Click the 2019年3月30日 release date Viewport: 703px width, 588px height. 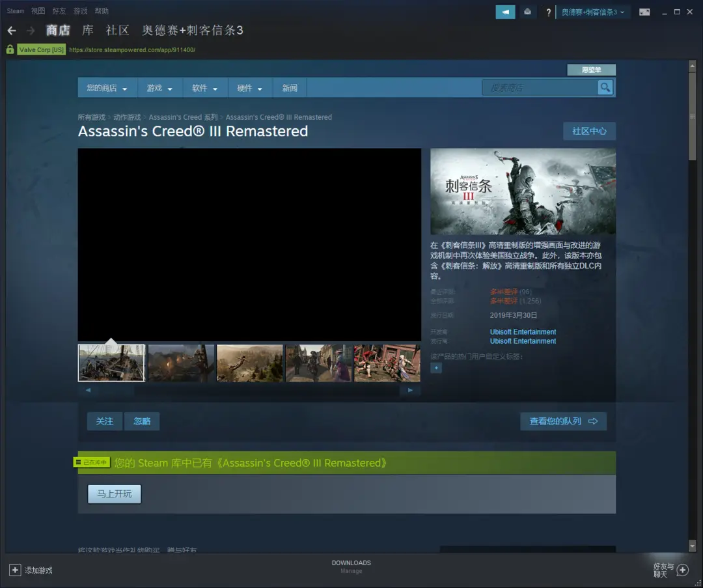coord(514,315)
